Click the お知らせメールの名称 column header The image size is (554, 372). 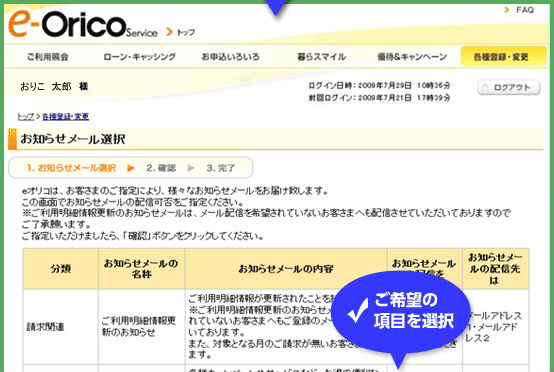pyautogui.click(x=141, y=269)
